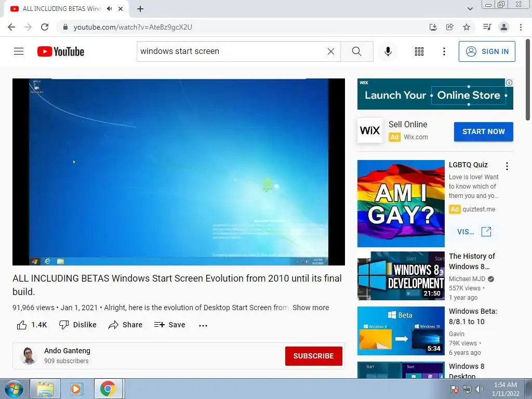Click the Wix Launch Your Online Store banner
Screen dimensions: 532x399
[435, 94]
